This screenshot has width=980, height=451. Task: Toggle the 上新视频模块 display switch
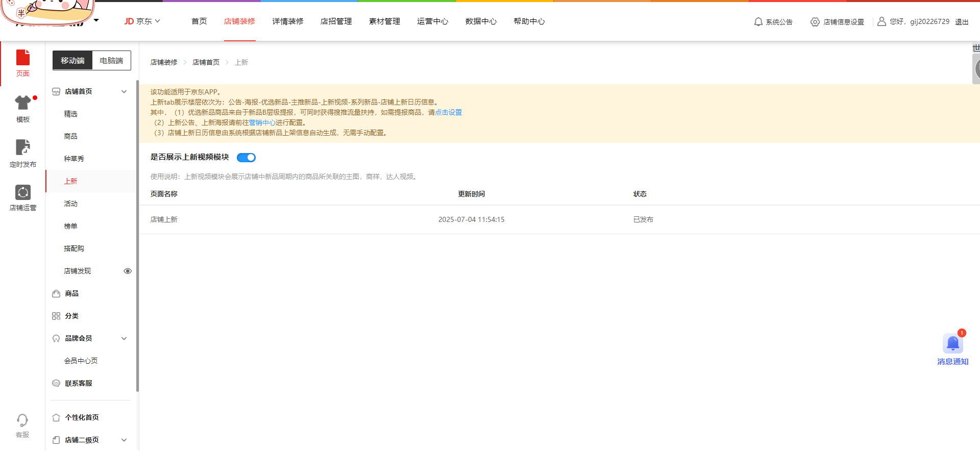(246, 158)
